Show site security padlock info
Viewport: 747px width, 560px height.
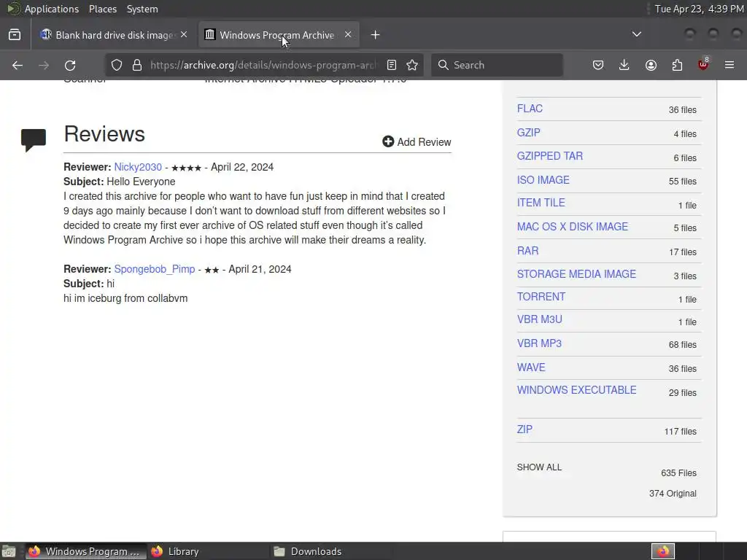pyautogui.click(x=137, y=65)
